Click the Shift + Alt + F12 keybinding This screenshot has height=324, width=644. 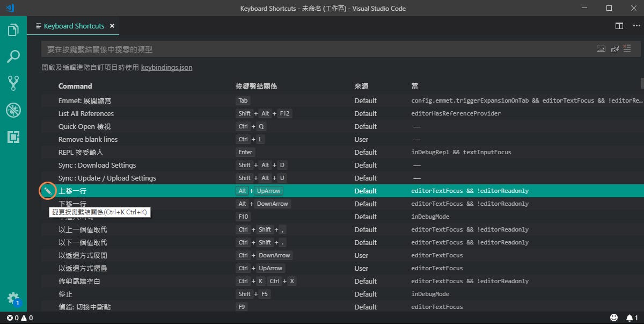coord(264,113)
